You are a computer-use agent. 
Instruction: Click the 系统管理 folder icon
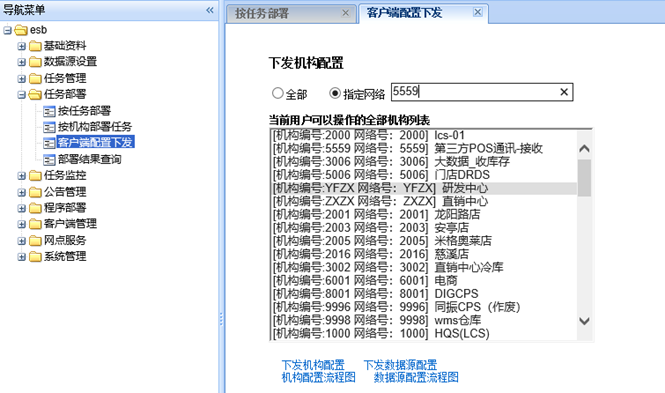(x=35, y=256)
